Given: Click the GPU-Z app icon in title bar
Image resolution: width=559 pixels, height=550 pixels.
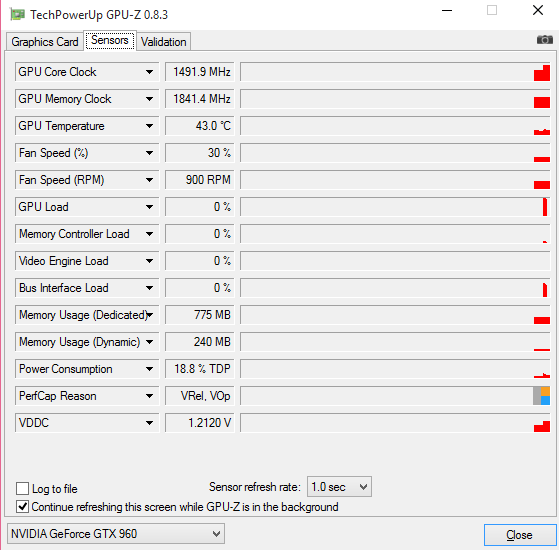Looking at the screenshot, I should pyautogui.click(x=17, y=15).
